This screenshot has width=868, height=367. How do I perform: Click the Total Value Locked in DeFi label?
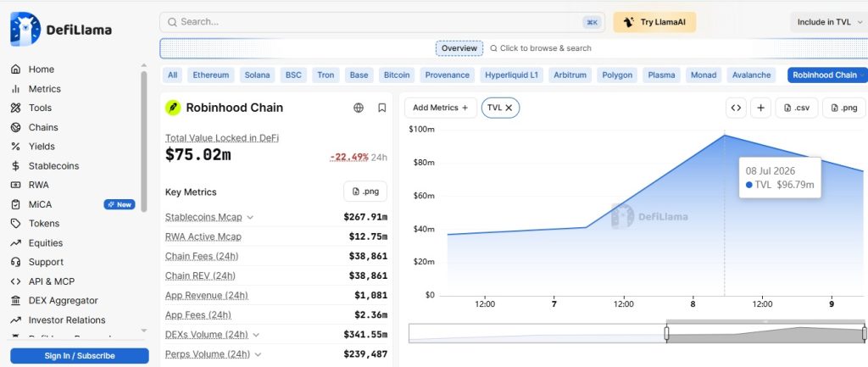point(222,138)
